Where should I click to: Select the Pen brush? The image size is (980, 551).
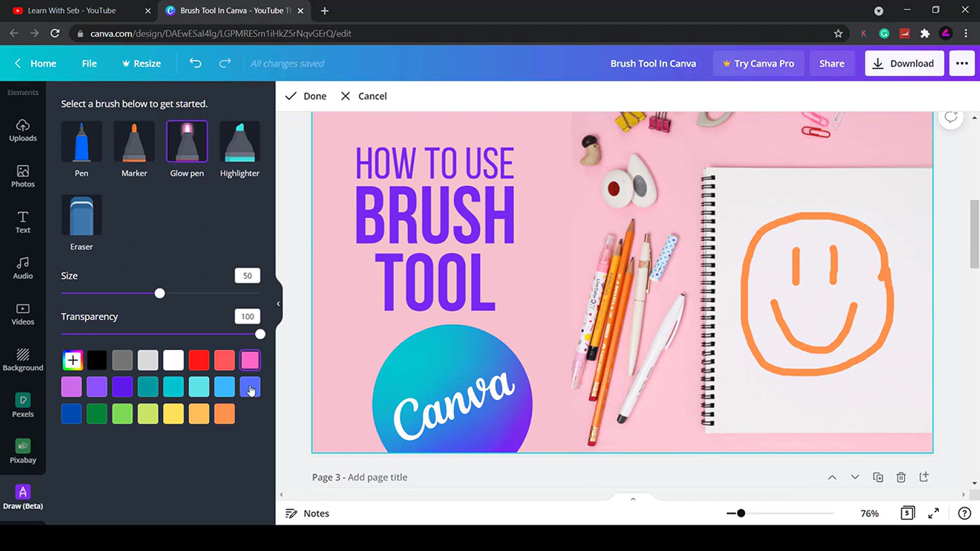click(x=82, y=149)
